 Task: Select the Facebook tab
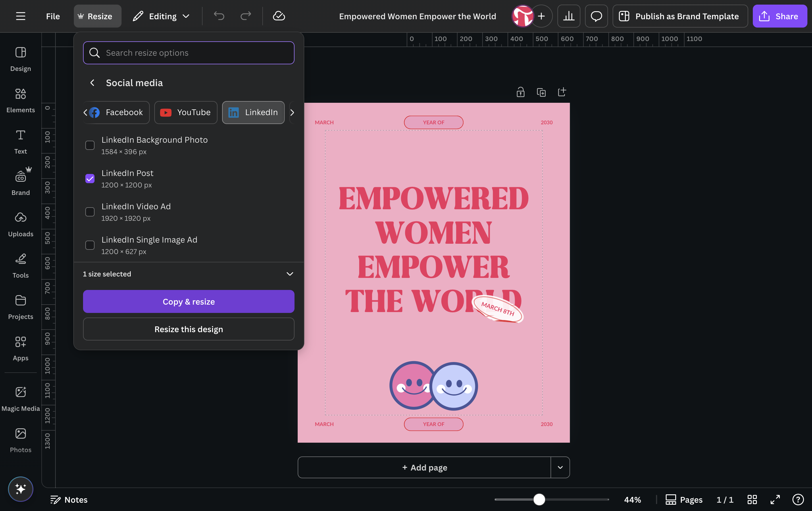116,113
